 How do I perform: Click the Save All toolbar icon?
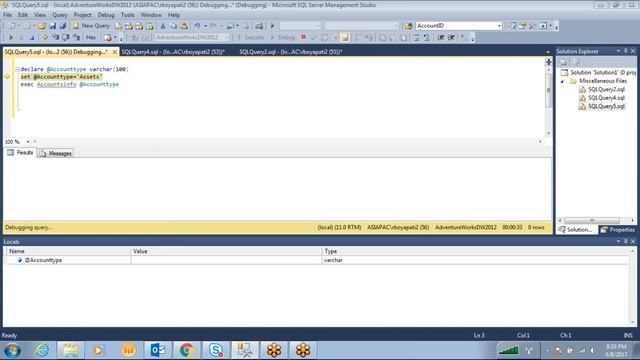[62, 26]
